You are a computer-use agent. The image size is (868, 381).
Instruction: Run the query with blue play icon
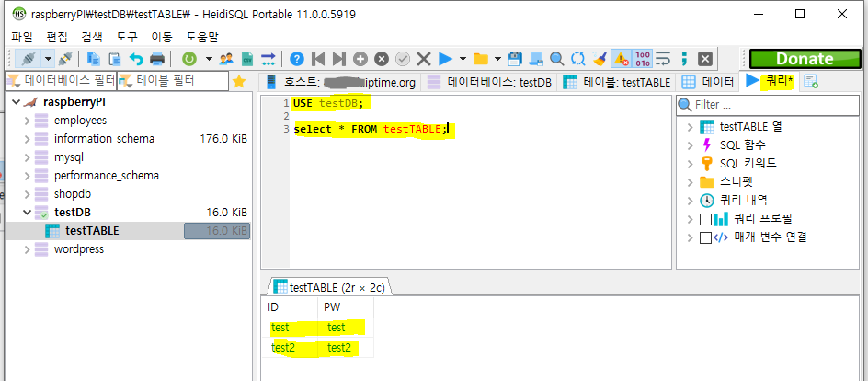pyautogui.click(x=445, y=58)
